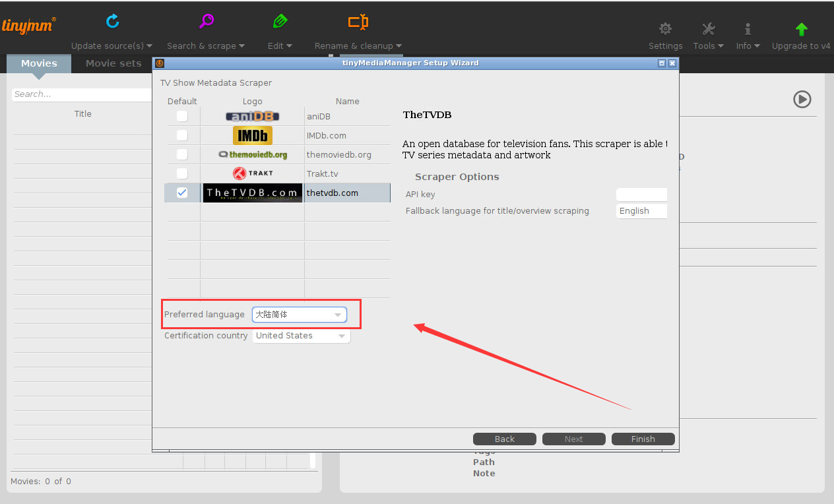834x504 pixels.
Task: Click the green Upgrade to v4 arrow
Action: pyautogui.click(x=801, y=29)
